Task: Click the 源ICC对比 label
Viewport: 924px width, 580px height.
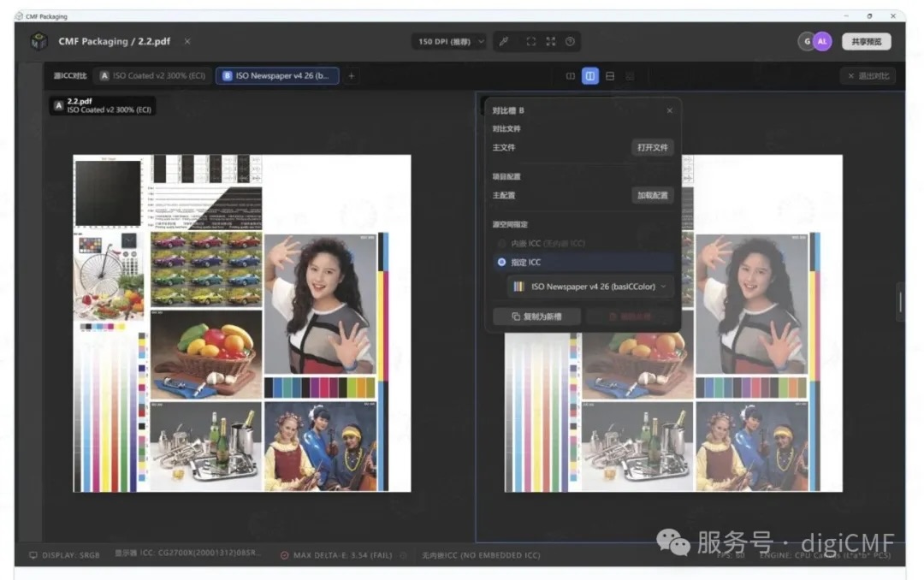Action: coord(69,75)
